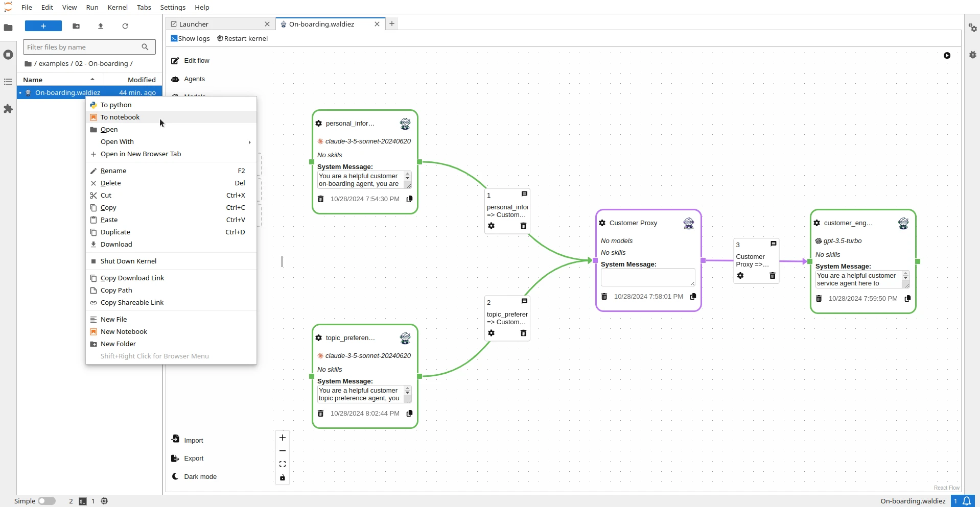Open the extensions panel in left sidebar
This screenshot has width=980, height=507.
click(x=8, y=109)
